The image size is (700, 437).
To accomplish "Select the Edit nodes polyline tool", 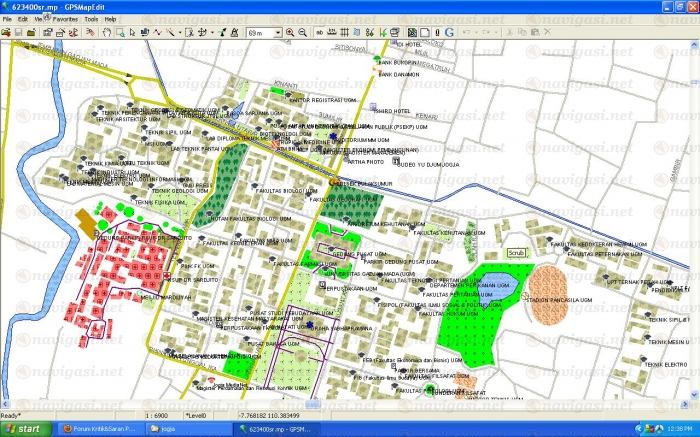I will [157, 32].
